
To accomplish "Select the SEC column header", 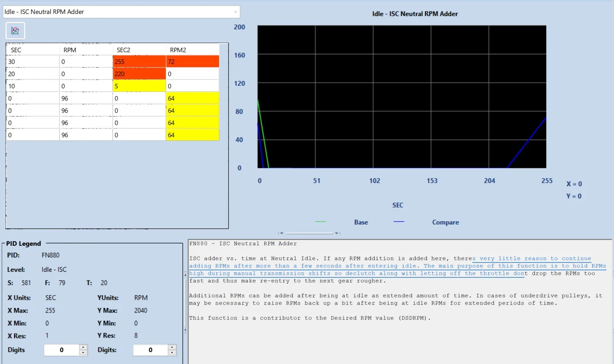I will tap(33, 50).
